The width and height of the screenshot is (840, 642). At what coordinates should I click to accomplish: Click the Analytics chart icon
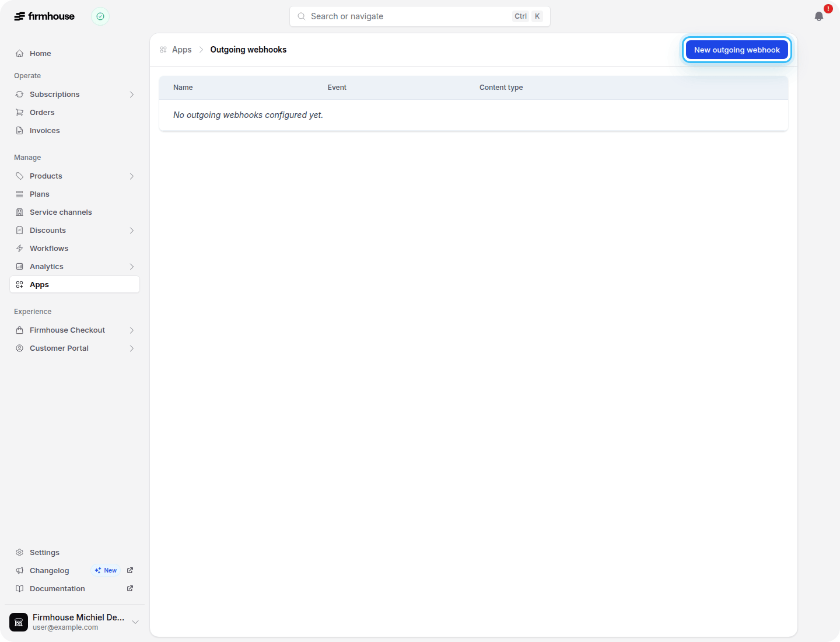20,266
